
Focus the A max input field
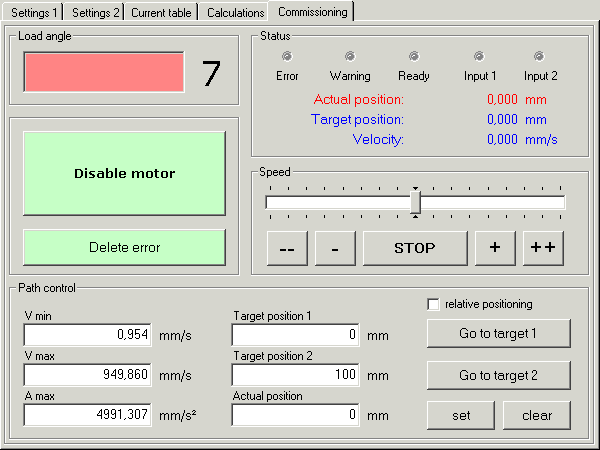tap(88, 414)
